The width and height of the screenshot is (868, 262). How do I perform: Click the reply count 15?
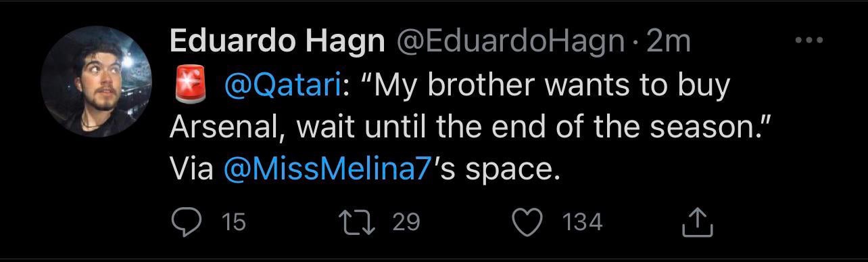(234, 221)
